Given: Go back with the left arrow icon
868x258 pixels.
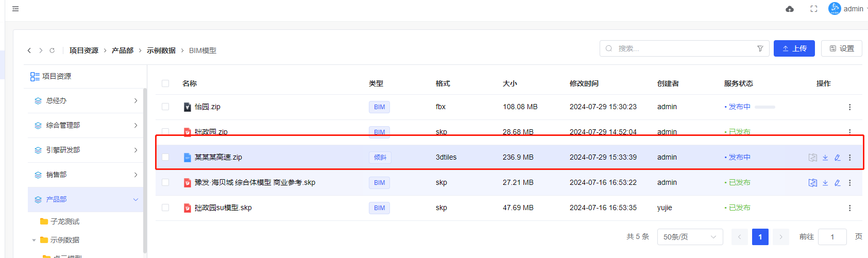Looking at the screenshot, I should pos(29,50).
